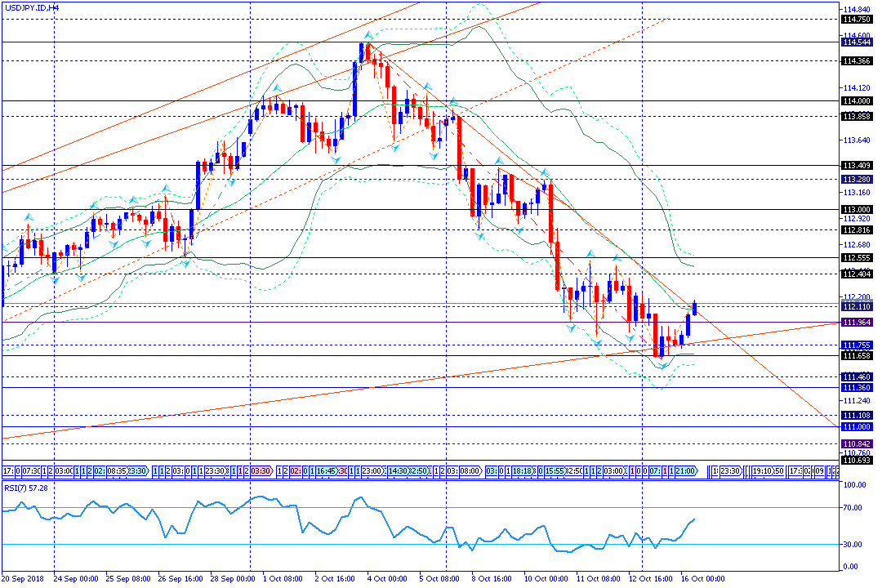The image size is (882, 588).
Task: Select the purple 111.964 price label
Action: coord(856,323)
